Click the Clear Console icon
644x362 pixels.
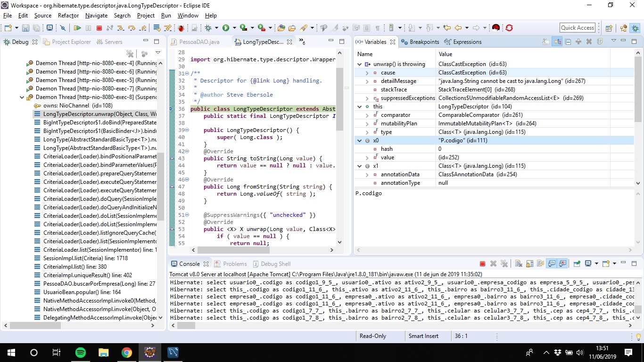click(518, 264)
